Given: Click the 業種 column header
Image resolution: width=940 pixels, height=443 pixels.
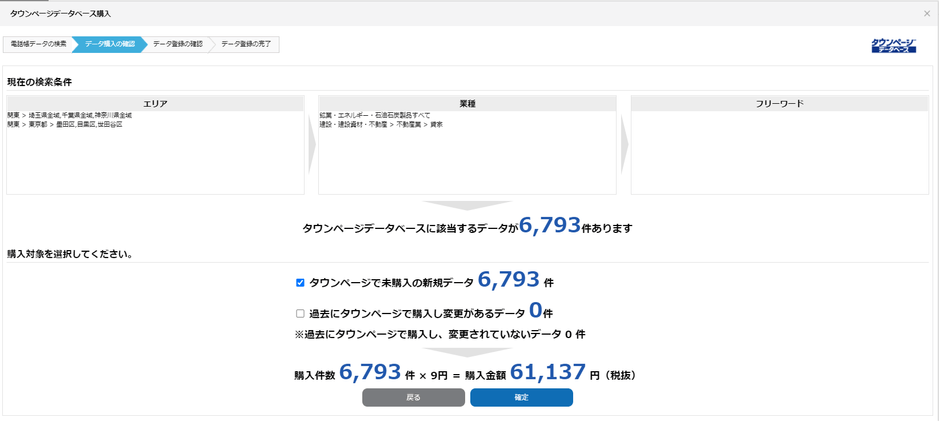Looking at the screenshot, I should (x=467, y=104).
